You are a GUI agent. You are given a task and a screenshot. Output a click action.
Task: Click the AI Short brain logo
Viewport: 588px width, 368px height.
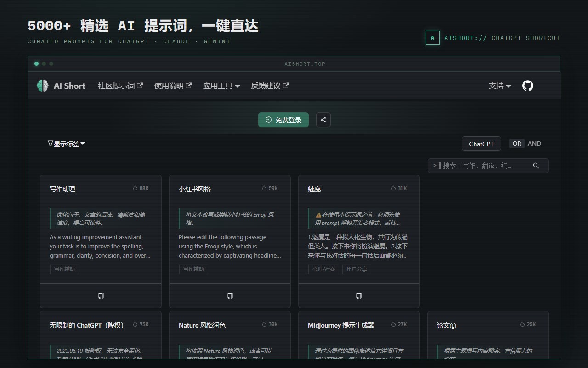coord(43,86)
